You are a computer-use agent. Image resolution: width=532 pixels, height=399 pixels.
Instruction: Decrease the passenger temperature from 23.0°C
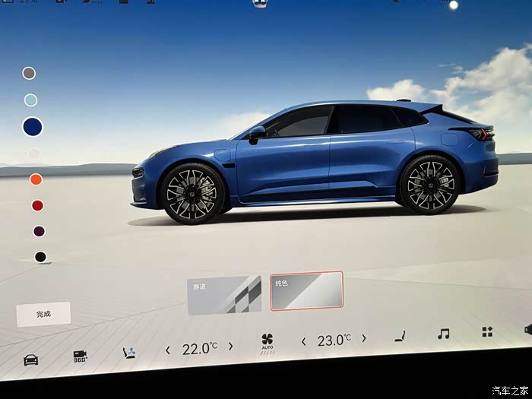[304, 341]
